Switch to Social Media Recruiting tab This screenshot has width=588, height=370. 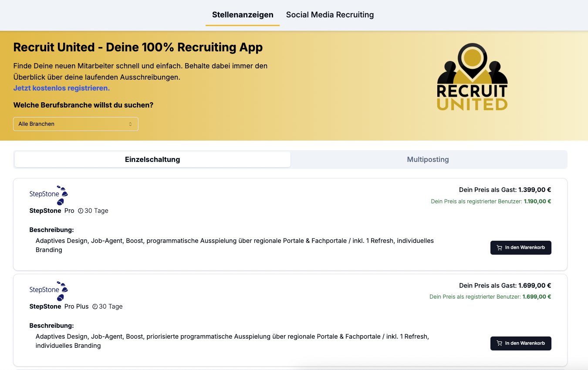click(x=330, y=15)
